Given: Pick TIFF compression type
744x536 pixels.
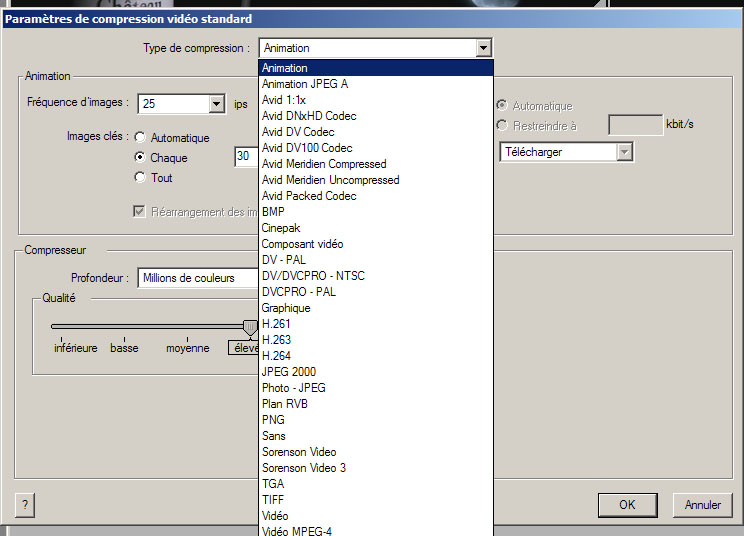Looking at the screenshot, I should tap(376, 500).
